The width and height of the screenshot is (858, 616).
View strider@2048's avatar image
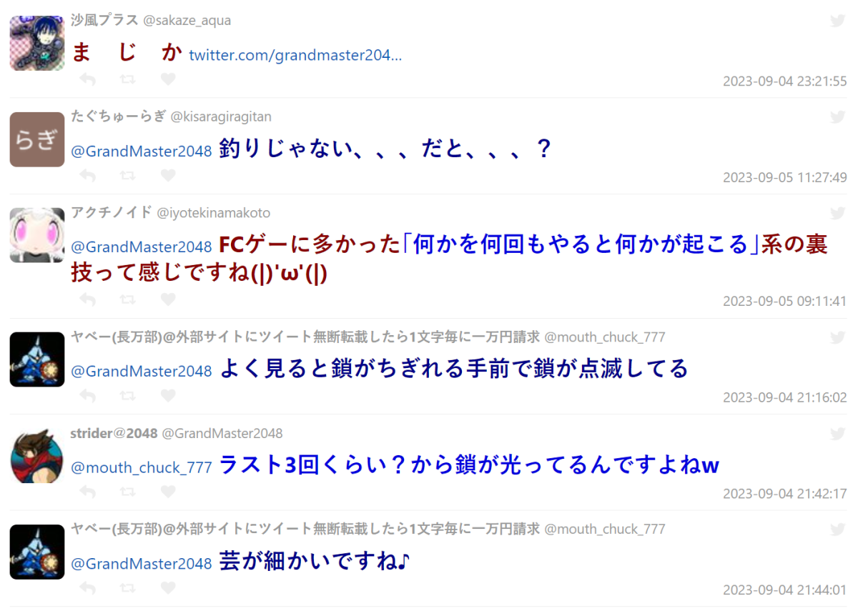point(37,456)
